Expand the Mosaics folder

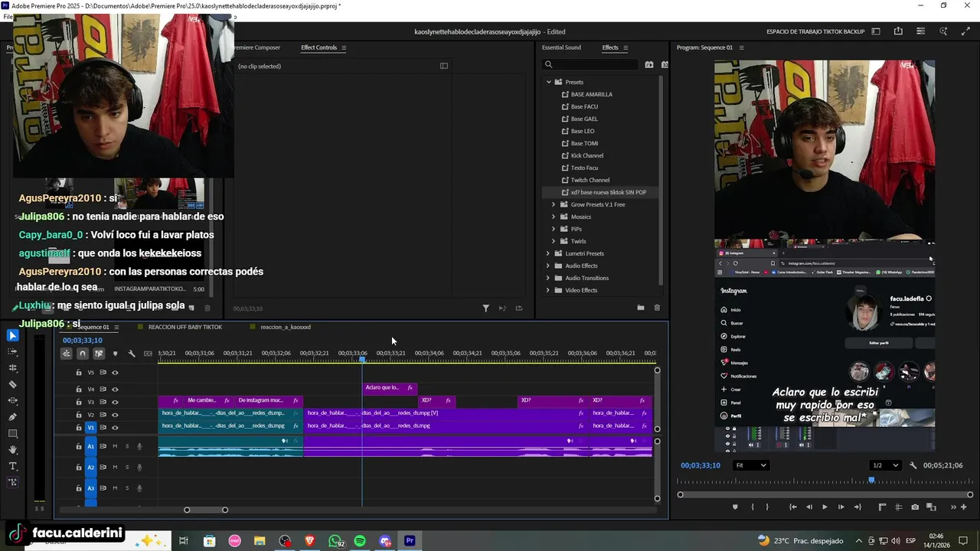554,217
